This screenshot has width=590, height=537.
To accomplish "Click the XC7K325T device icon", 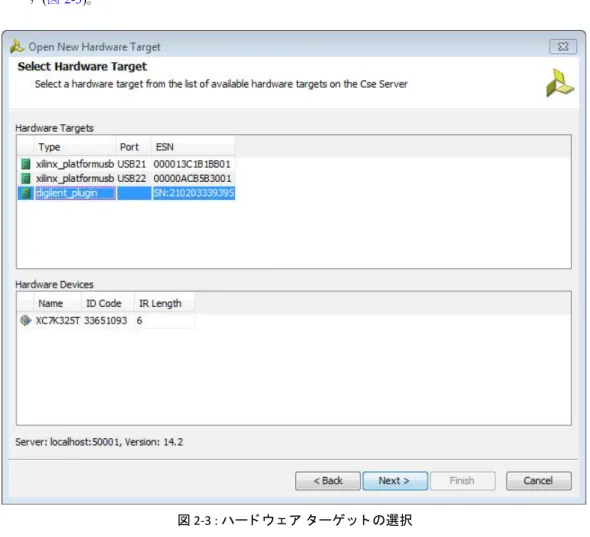I will coord(26,322).
